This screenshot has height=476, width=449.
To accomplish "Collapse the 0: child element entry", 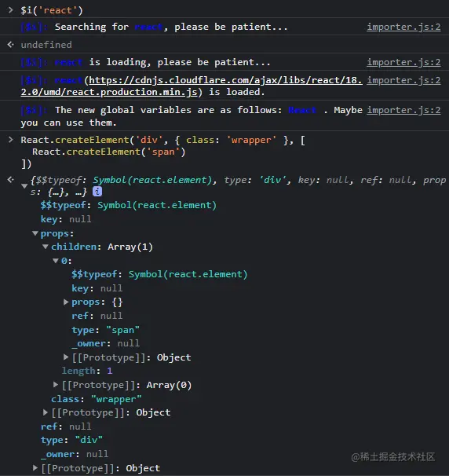I will tap(56, 261).
